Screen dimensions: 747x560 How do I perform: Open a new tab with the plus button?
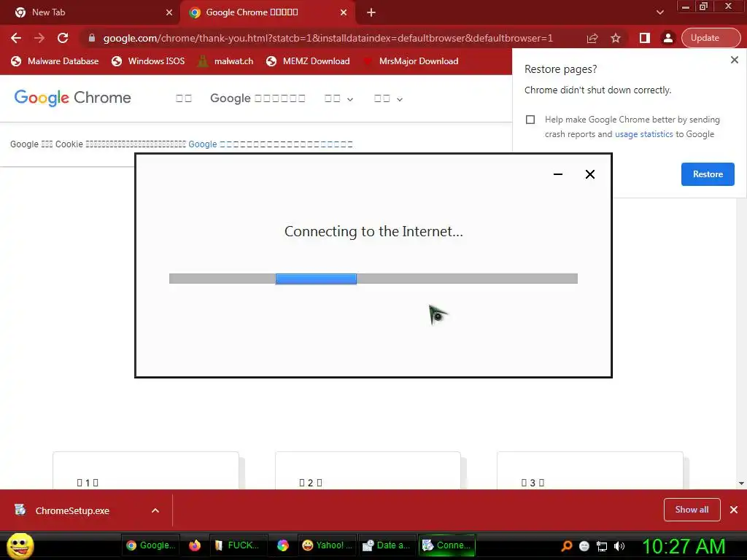coord(371,13)
